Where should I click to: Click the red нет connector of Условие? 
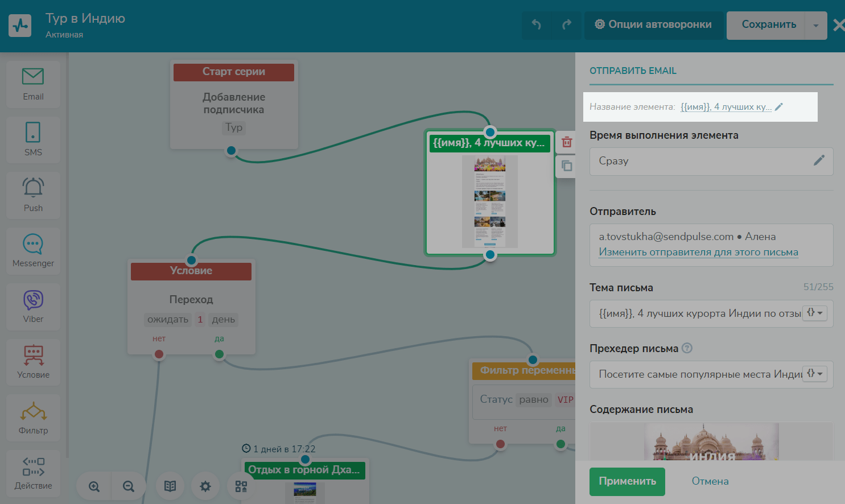(x=159, y=354)
